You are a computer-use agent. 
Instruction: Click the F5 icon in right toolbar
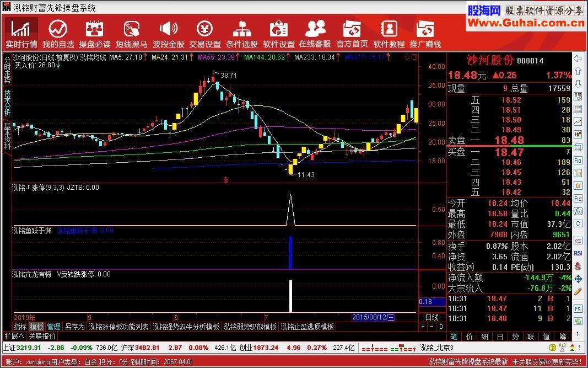(x=578, y=308)
